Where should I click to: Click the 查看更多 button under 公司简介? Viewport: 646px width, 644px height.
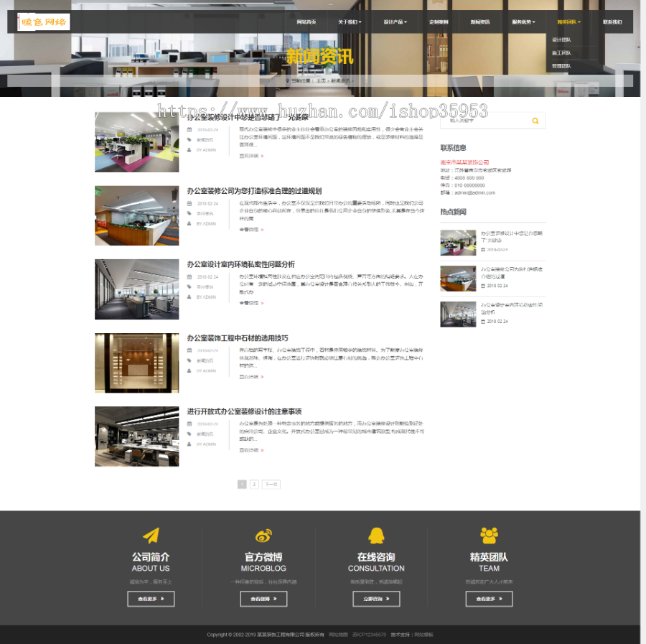click(x=151, y=598)
